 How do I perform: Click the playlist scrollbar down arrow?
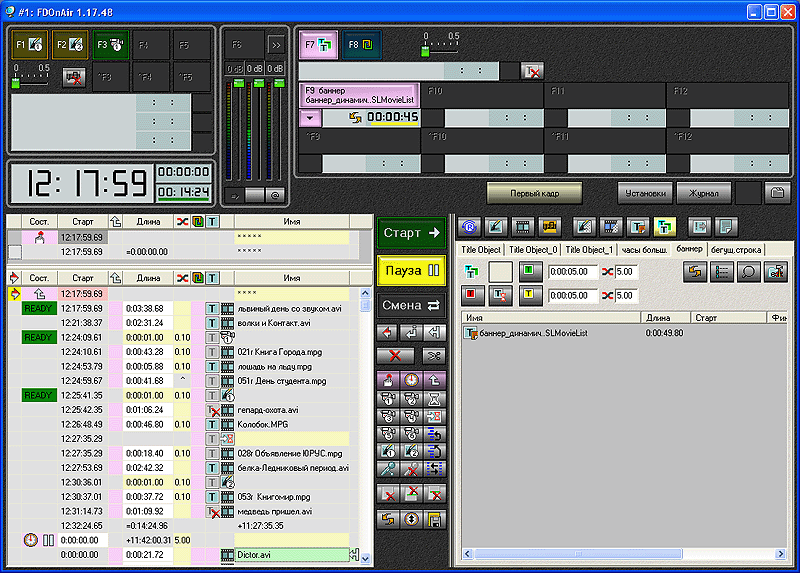pyautogui.click(x=365, y=559)
